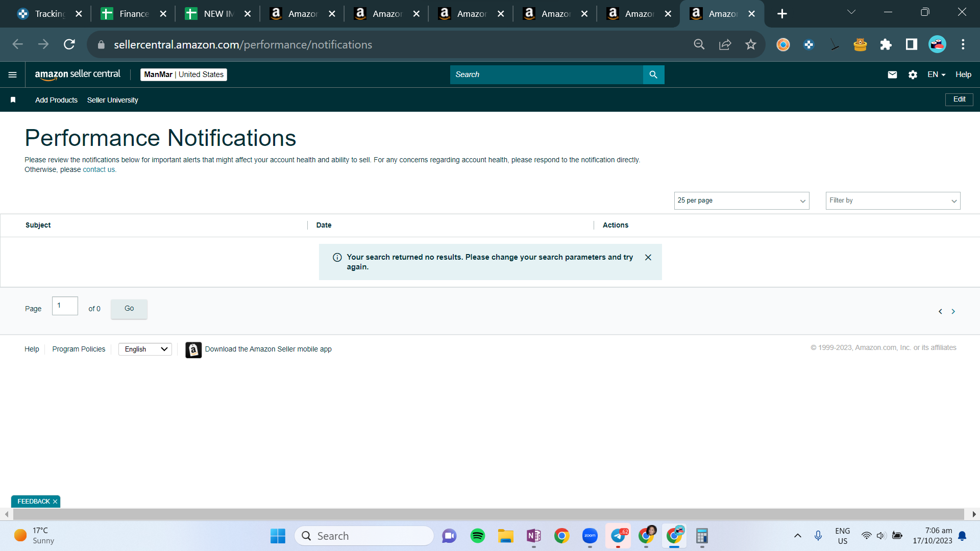
Task: Click Help in the top header
Action: coord(963,74)
